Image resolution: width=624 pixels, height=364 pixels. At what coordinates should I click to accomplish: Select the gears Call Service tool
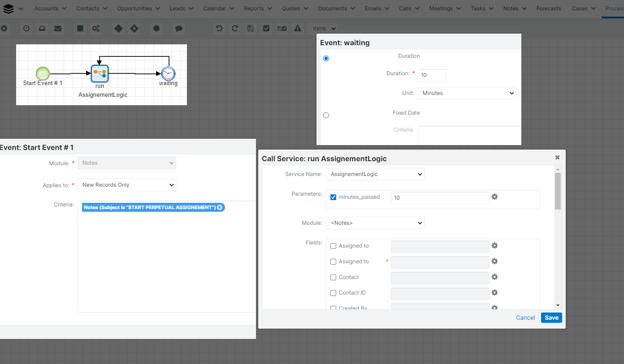click(96, 28)
